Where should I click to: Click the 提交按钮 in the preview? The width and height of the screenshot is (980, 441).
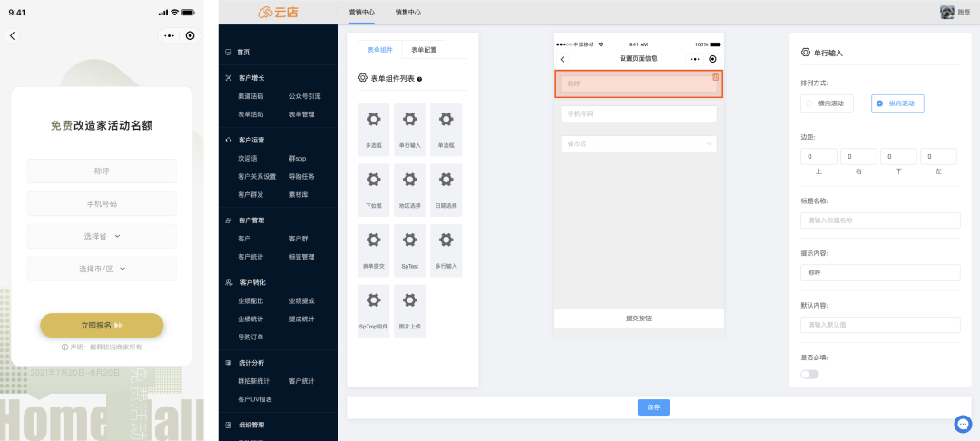pos(639,318)
